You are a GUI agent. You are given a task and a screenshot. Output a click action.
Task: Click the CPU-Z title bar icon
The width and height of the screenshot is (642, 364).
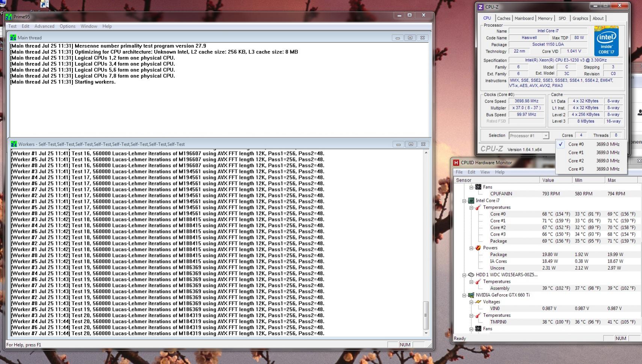click(480, 7)
